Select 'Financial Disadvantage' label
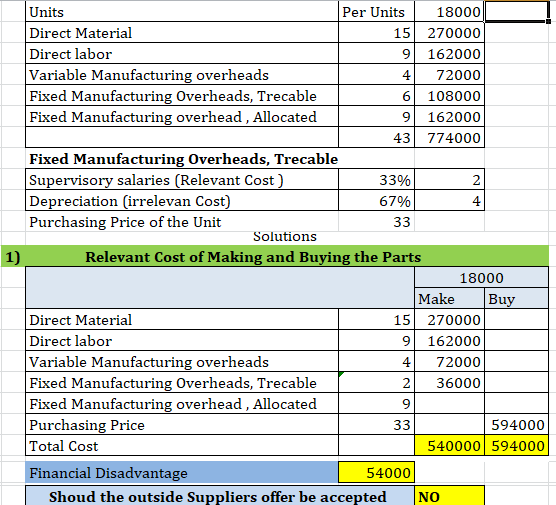556x505 pixels. coord(182,472)
